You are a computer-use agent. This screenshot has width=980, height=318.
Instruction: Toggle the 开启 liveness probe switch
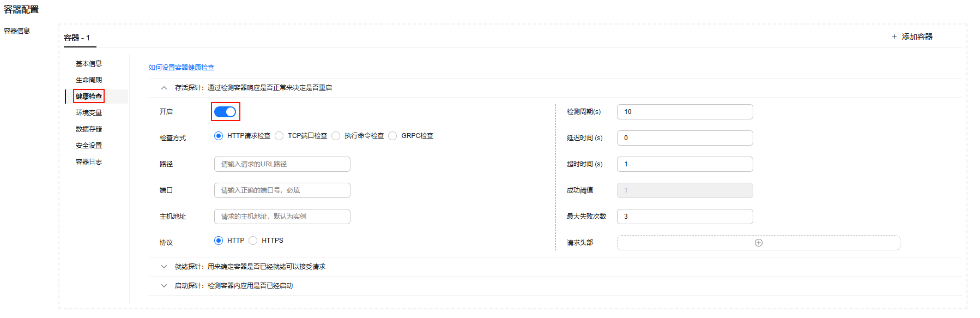(x=225, y=112)
